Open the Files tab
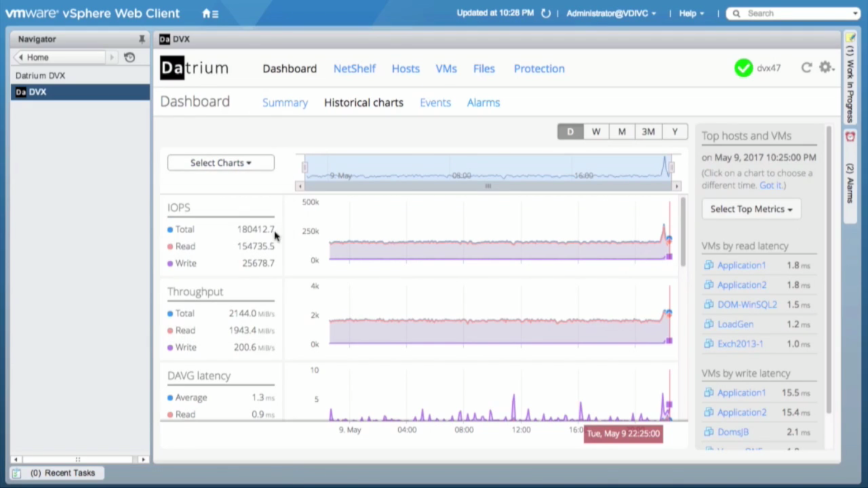 click(x=484, y=69)
